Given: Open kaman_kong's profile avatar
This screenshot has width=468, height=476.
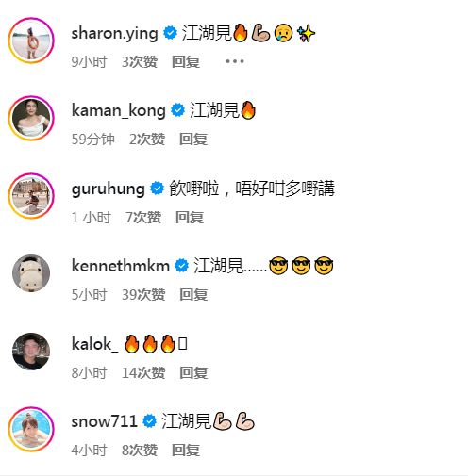Looking at the screenshot, I should coord(31,118).
